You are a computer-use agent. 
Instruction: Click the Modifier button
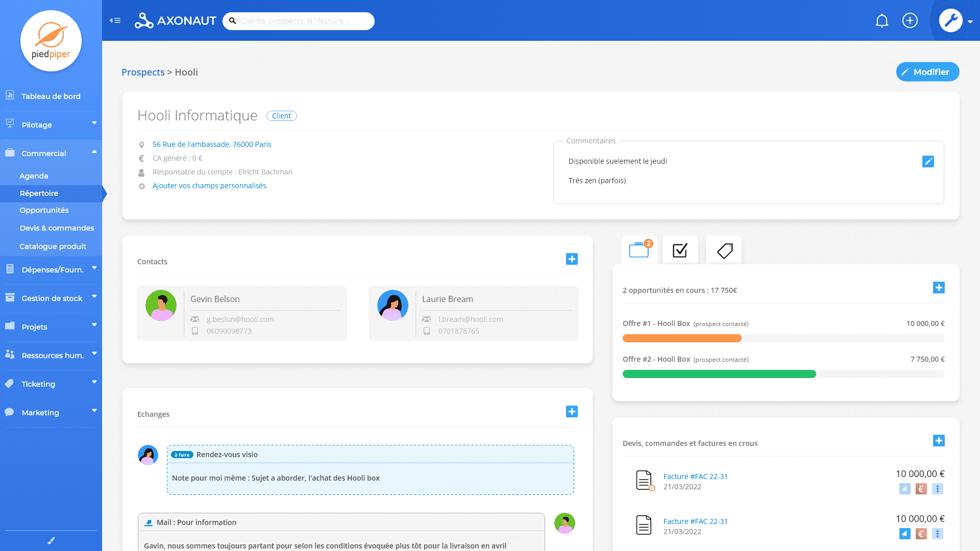point(927,72)
